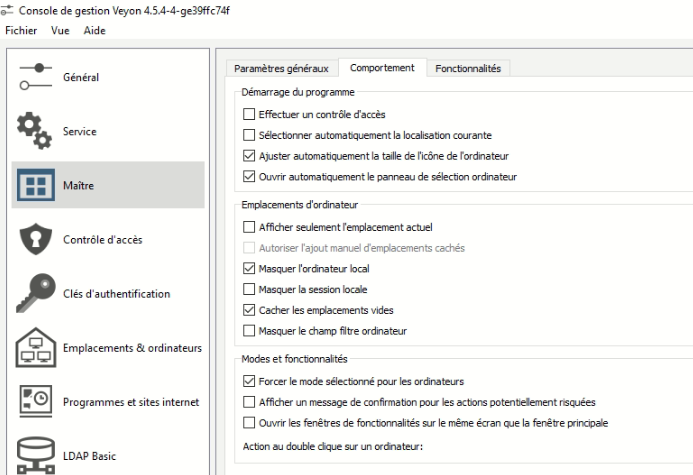The width and height of the screenshot is (693, 475).
Task: Click the Service gears icon
Action: 34,131
